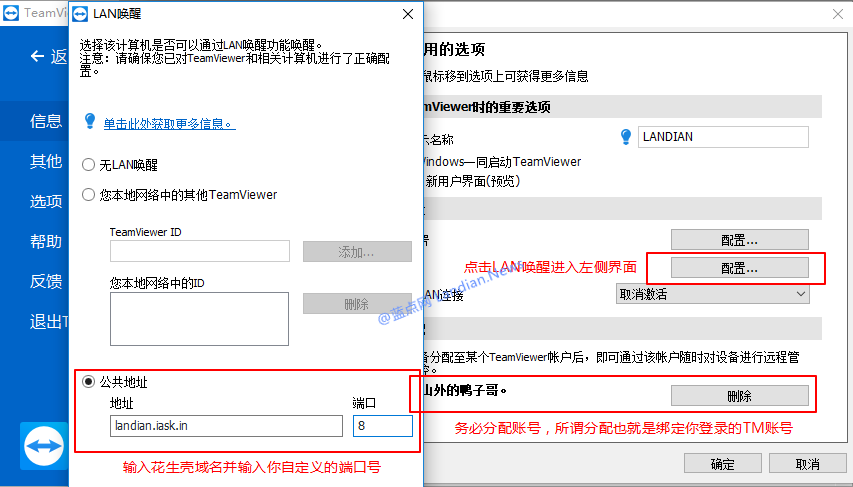The height and width of the screenshot is (487, 853).
Task: Open 帮助 from the sidebar menu
Action: (x=46, y=241)
